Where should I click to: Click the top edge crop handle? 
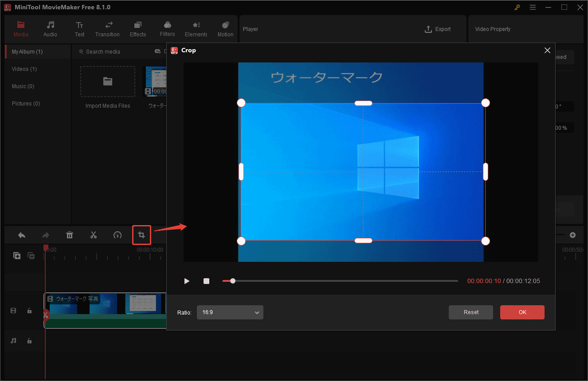point(363,103)
